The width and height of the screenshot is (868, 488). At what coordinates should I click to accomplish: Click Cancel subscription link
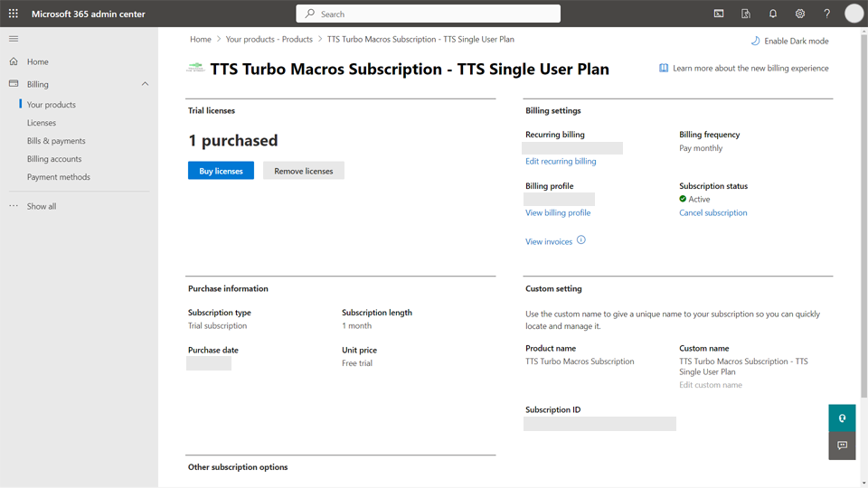713,213
